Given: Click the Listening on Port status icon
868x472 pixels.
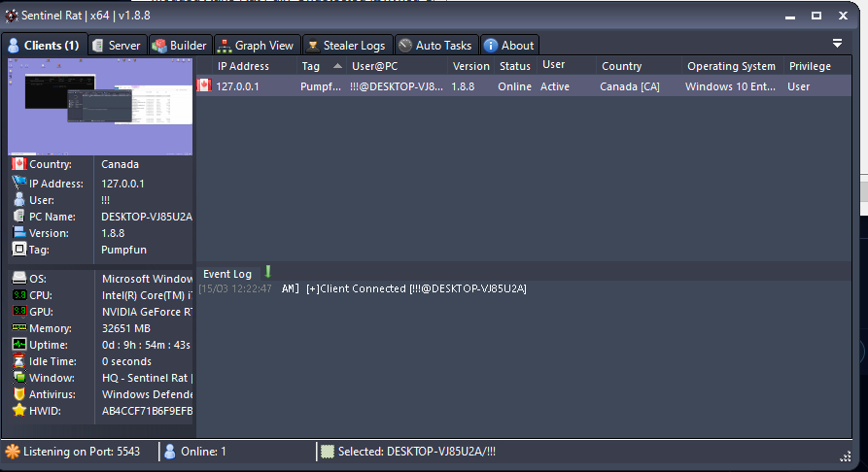Looking at the screenshot, I should point(13,452).
